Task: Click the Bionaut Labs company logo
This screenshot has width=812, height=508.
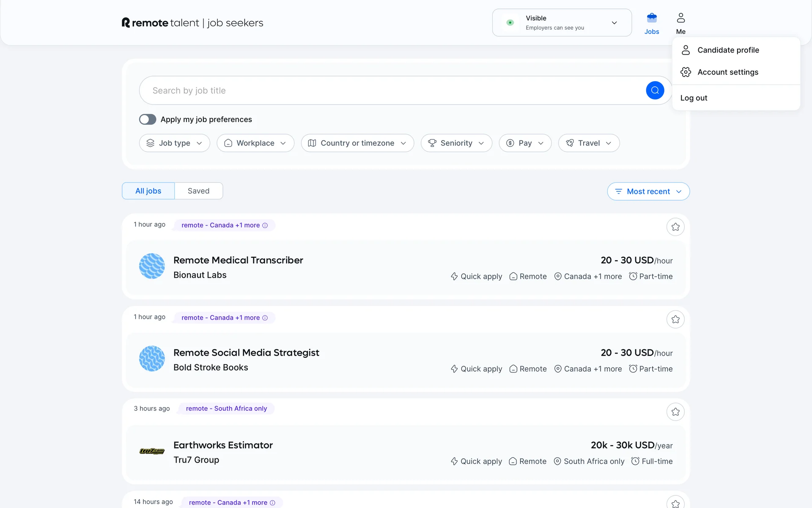Action: [152, 266]
